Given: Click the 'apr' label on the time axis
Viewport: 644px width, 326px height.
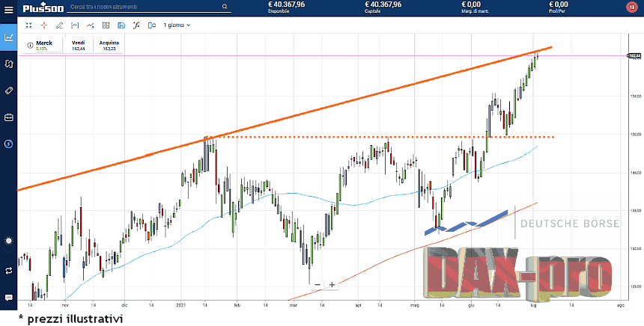Looking at the screenshot, I should pyautogui.click(x=358, y=306).
